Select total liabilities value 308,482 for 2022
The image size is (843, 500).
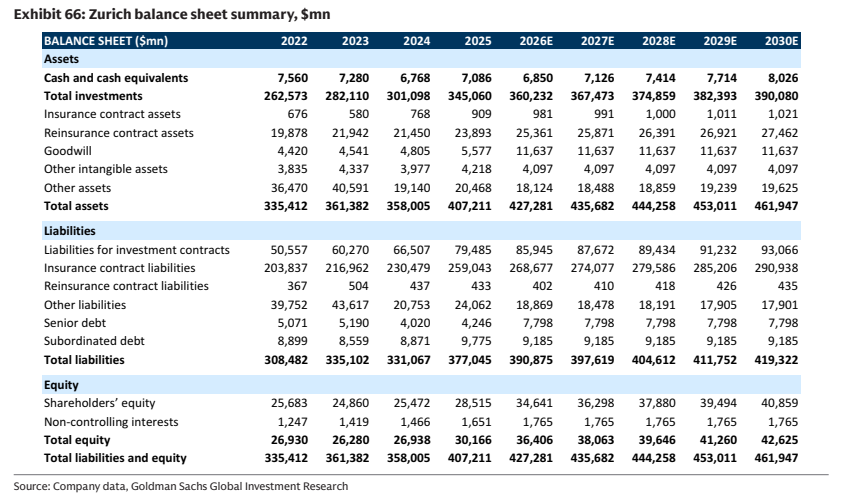[286, 360]
